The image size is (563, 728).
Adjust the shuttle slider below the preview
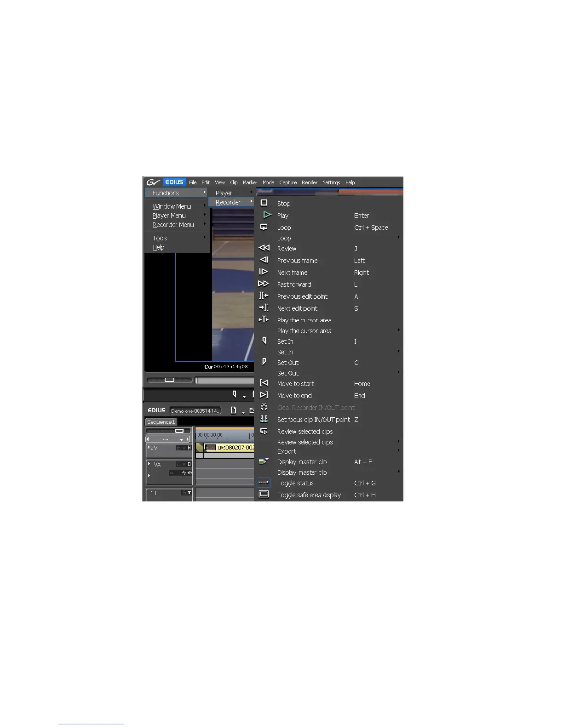pos(169,380)
